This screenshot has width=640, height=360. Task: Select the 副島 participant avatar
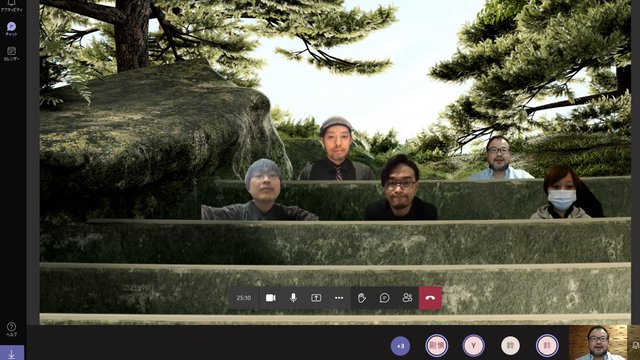[x=436, y=346]
